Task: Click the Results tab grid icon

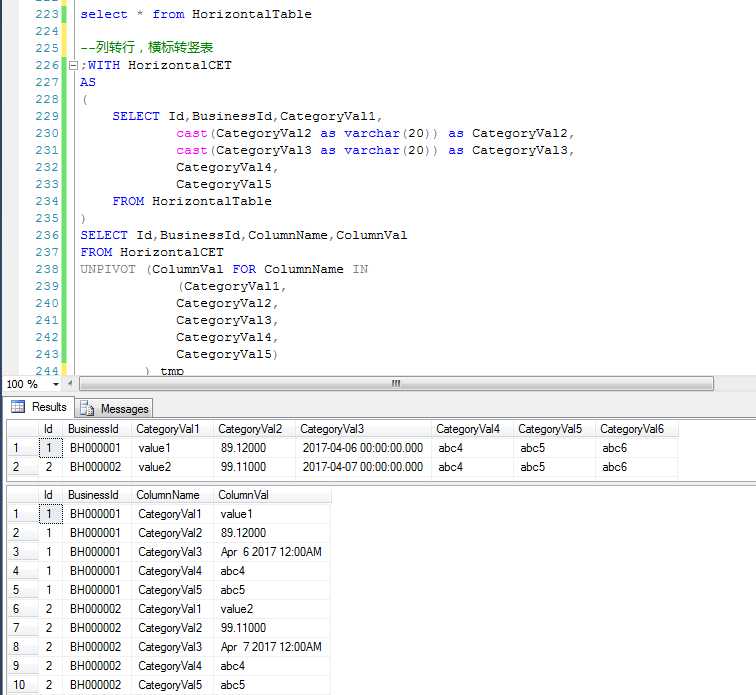Action: pyautogui.click(x=18, y=407)
